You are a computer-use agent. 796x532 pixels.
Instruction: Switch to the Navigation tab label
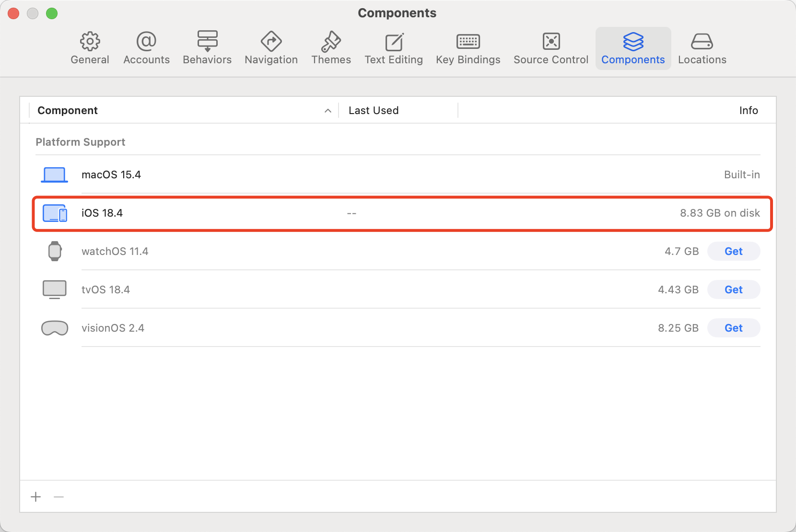tap(271, 60)
